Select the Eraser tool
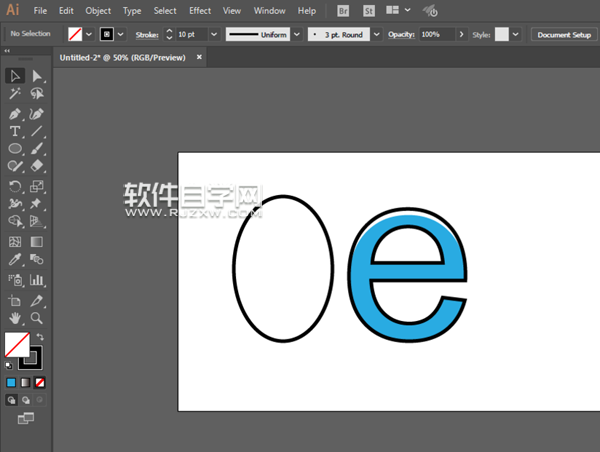 tap(37, 166)
